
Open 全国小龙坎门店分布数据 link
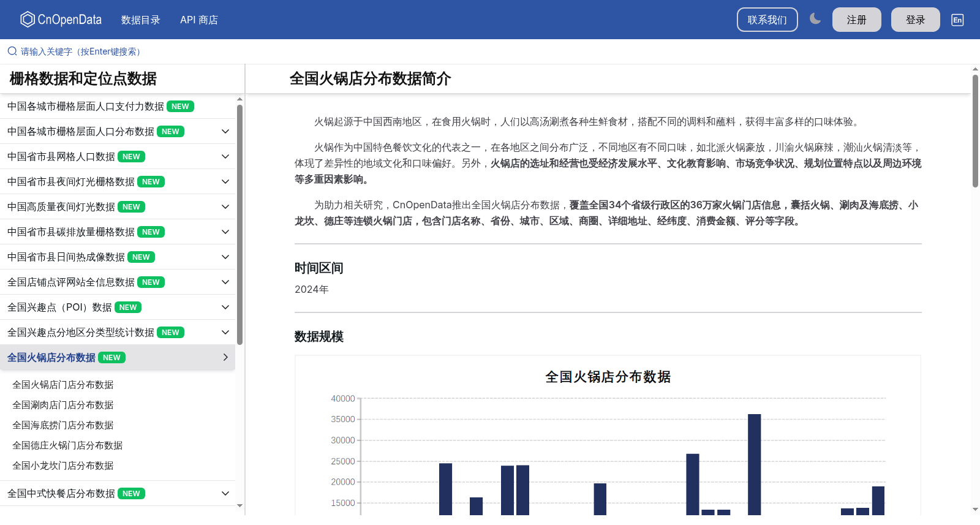point(63,466)
